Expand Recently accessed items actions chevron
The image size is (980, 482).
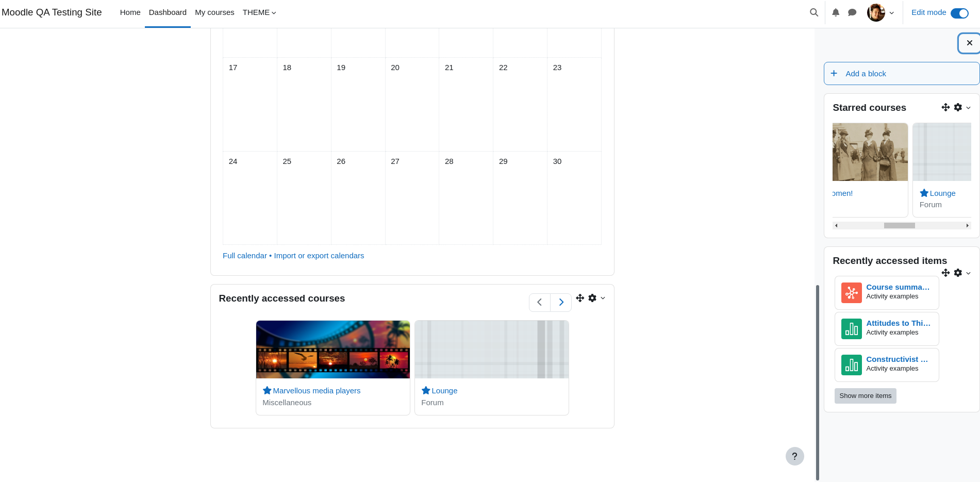pos(968,273)
